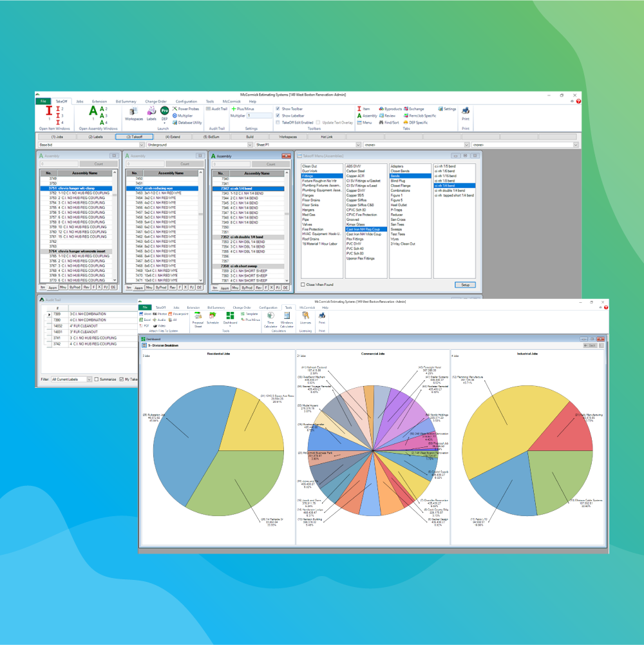Viewport: 644px width, 645px height.
Task: Open the Underground label dropdown
Action: (251, 145)
